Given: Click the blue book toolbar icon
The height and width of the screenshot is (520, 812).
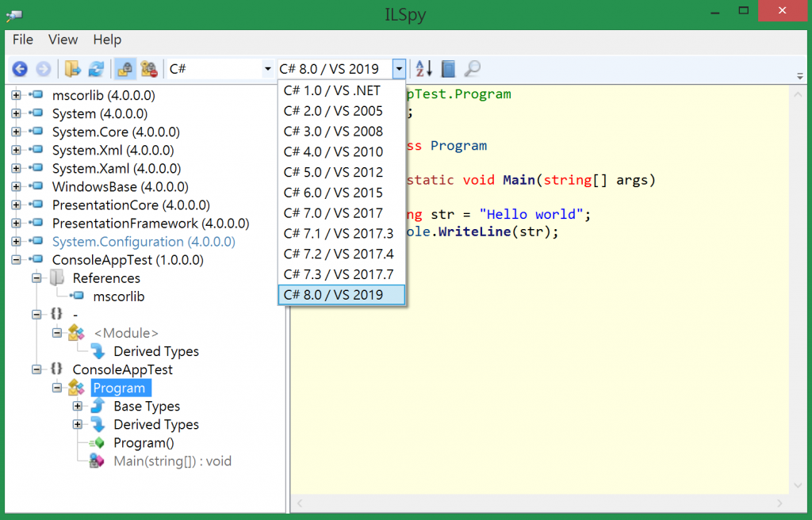Looking at the screenshot, I should click(x=449, y=69).
